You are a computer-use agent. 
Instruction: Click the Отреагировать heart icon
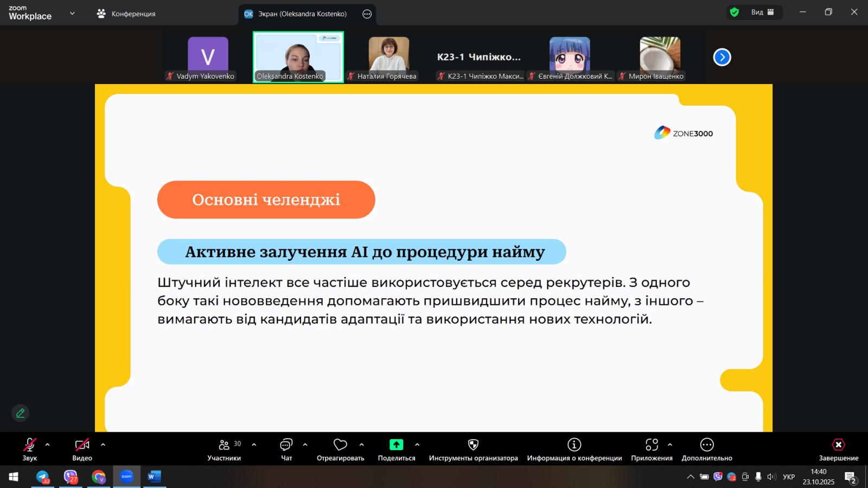click(340, 445)
